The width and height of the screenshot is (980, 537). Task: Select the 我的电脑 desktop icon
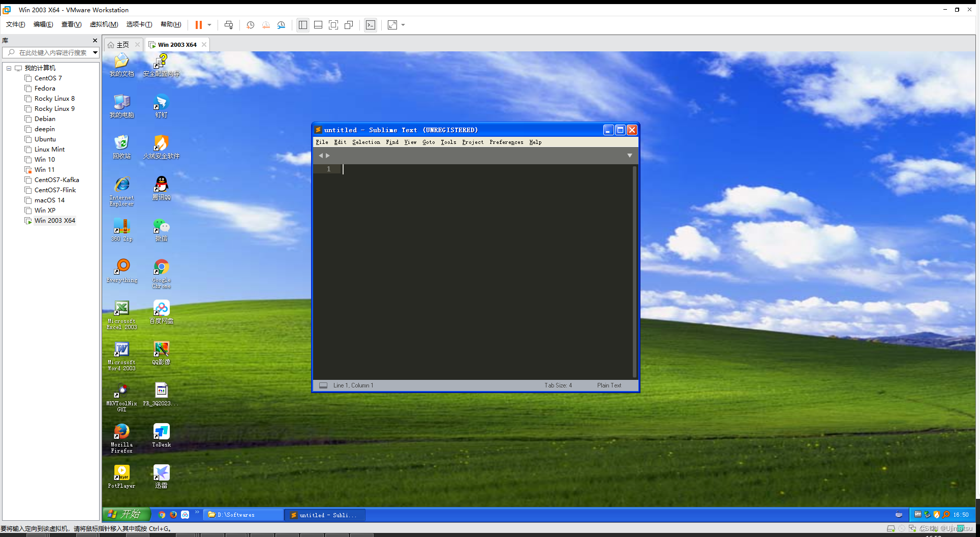click(121, 106)
